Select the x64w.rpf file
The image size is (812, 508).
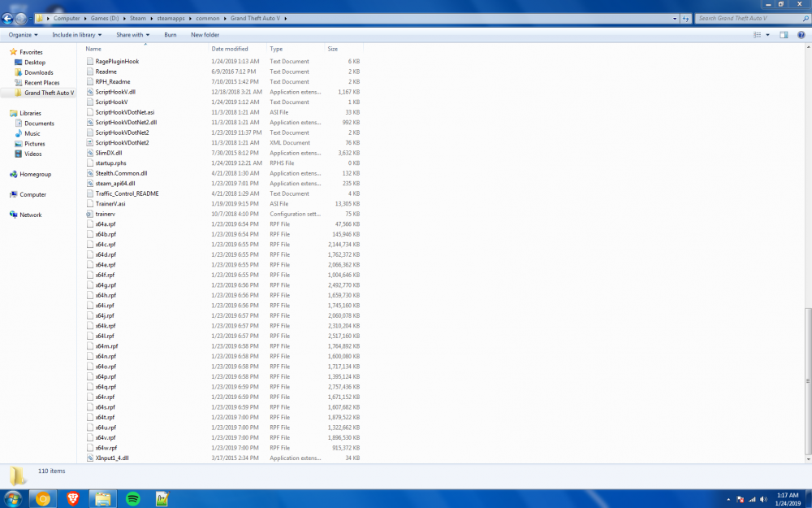[x=106, y=448]
